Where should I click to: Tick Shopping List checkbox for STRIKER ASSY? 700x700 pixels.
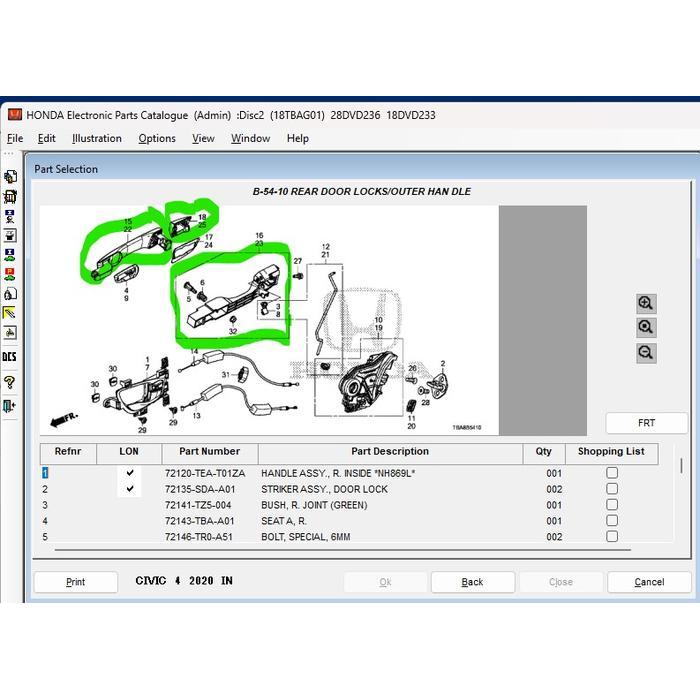(x=612, y=489)
